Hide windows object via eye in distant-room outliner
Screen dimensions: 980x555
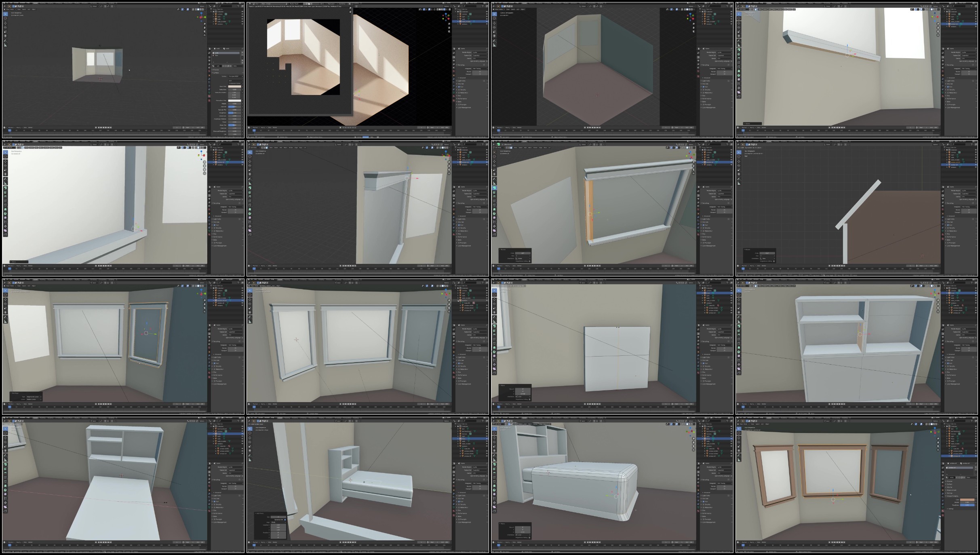click(242, 24)
